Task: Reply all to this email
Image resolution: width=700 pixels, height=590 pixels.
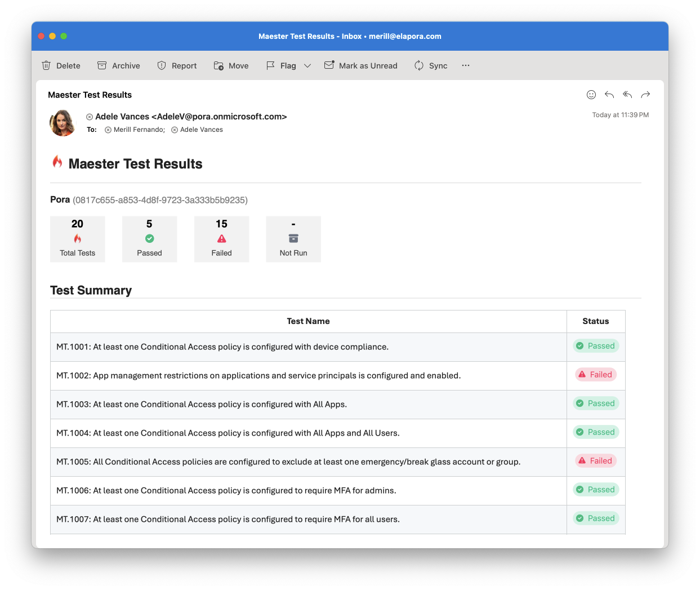Action: [x=627, y=95]
